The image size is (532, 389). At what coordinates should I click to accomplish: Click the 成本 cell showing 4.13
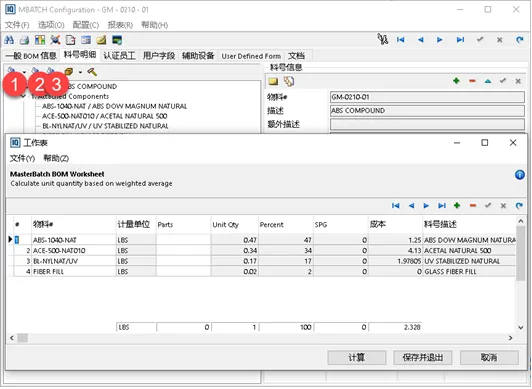[395, 251]
